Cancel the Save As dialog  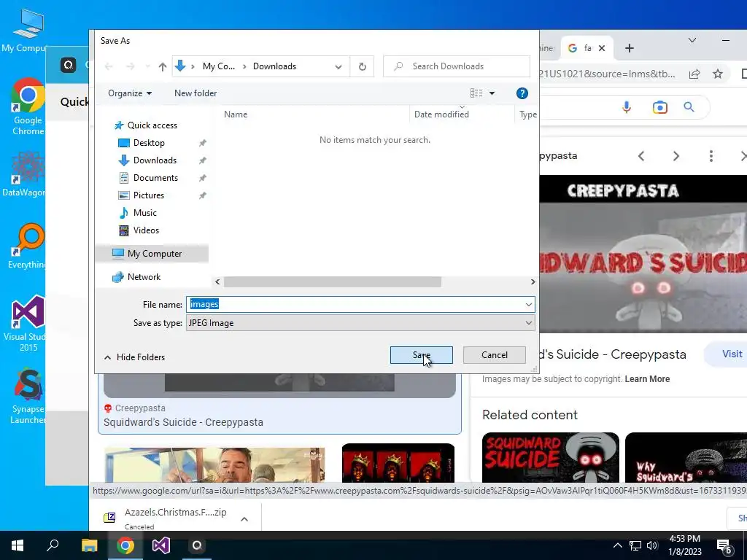pos(494,355)
